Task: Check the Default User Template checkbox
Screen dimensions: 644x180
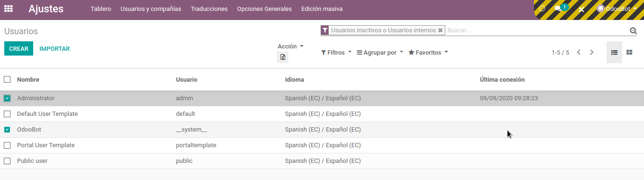Action: pos(7,114)
